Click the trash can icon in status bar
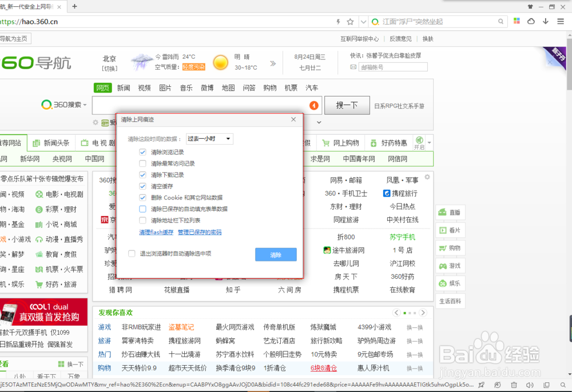Image resolution: width=572 pixels, height=392 pixels. (x=514, y=385)
